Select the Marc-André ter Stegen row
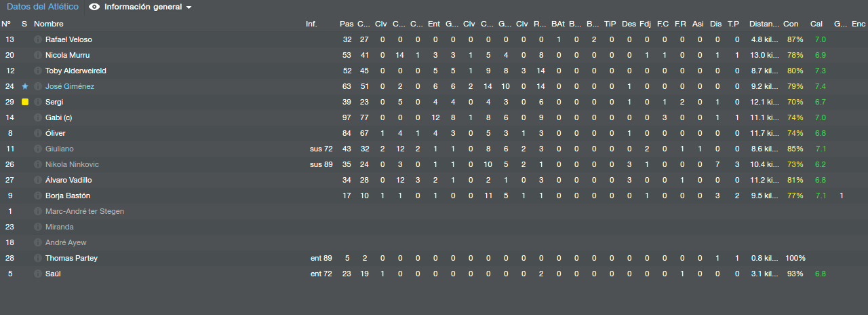Screen dimensions: 868x315 tap(434, 212)
